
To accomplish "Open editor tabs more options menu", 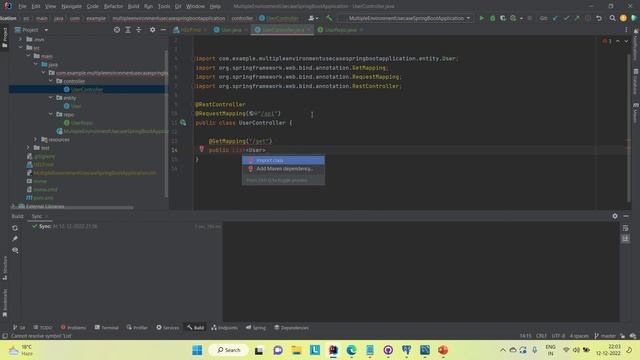I will click(x=626, y=30).
